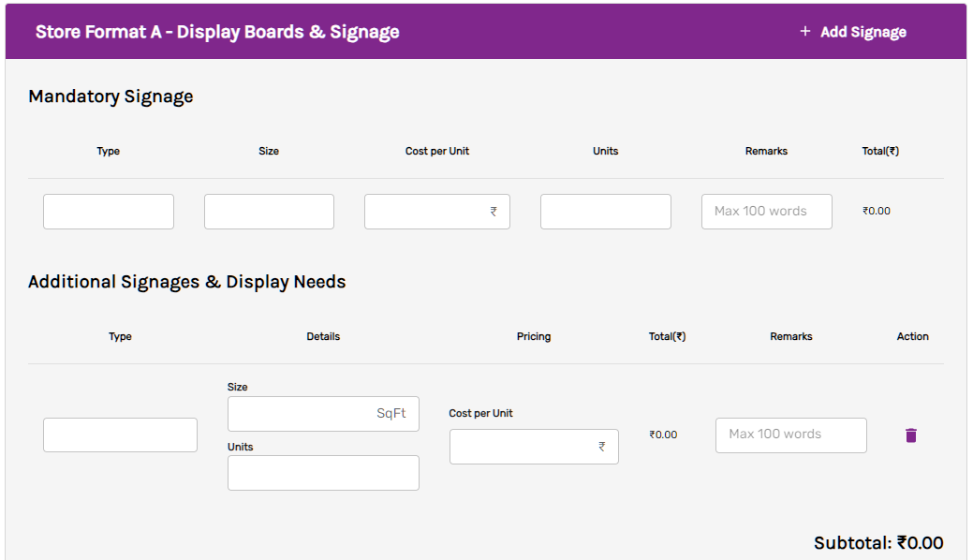Screen dimensions: 973x560
Task: Click Additional Signages & Display Needs heading
Action: point(187,282)
